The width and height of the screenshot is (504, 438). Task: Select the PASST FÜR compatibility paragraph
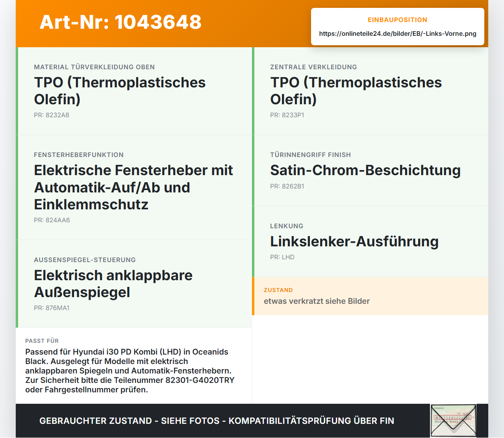[130, 371]
